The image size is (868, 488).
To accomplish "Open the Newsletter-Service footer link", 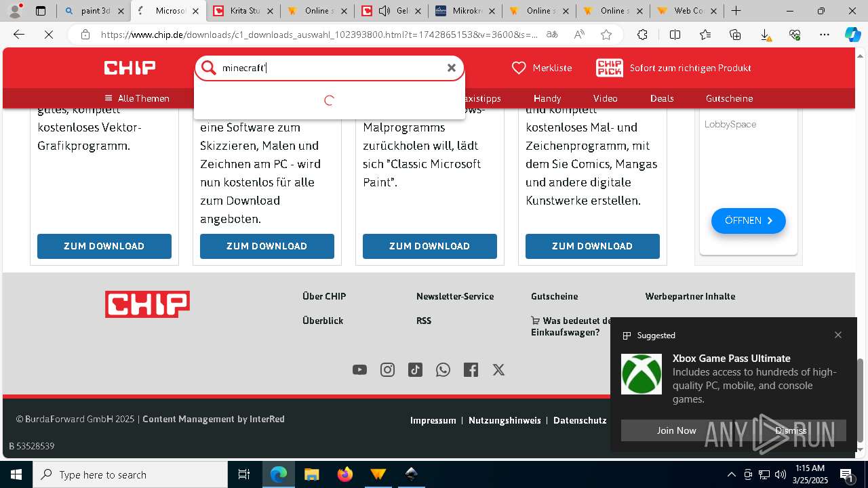I will (455, 296).
